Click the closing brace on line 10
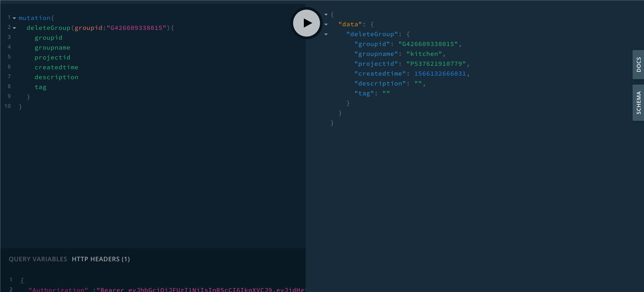644x292 pixels. (21, 107)
